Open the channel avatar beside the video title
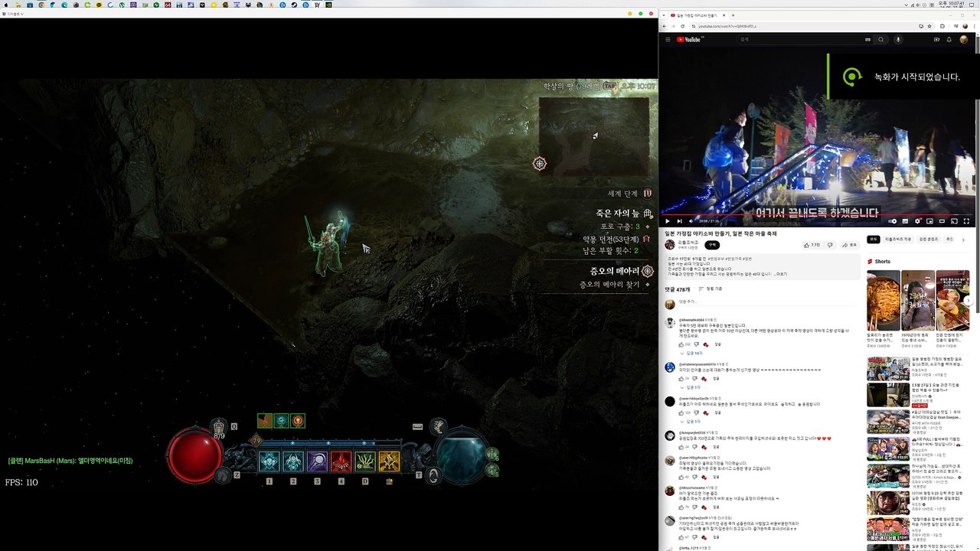Screen dimensions: 980x551 point(670,245)
